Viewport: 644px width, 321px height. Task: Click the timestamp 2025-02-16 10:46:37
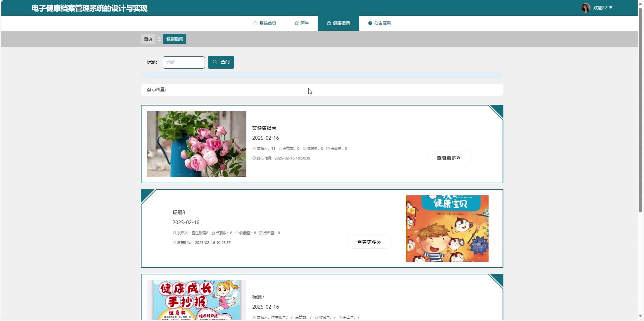coord(213,243)
